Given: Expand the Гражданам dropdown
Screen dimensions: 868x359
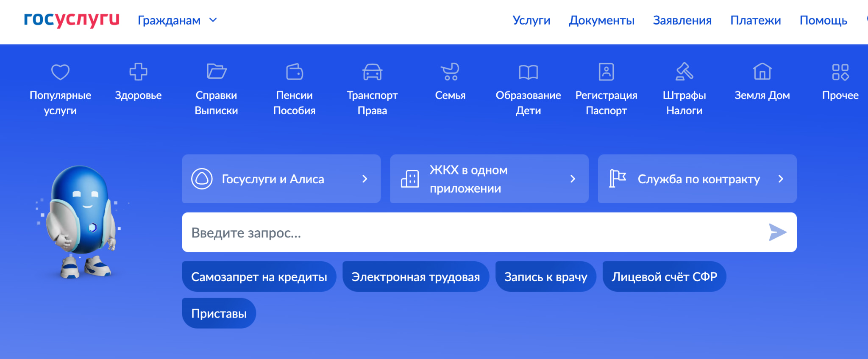Looking at the screenshot, I should [177, 20].
